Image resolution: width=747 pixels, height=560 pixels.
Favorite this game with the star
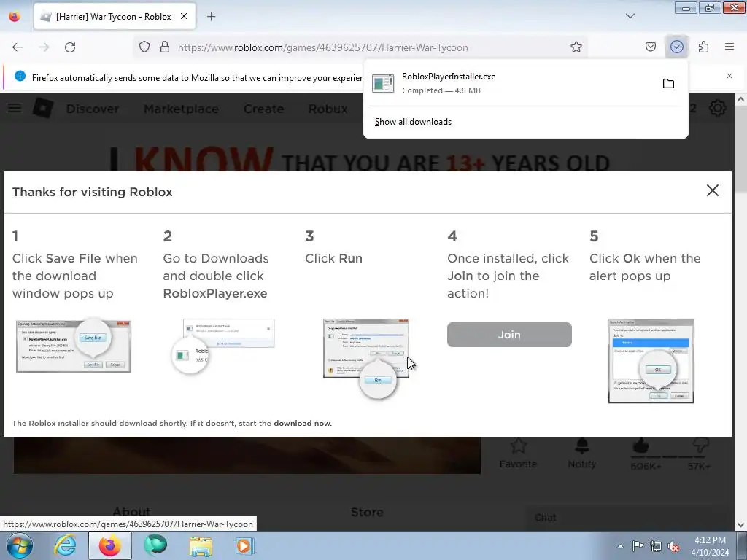pyautogui.click(x=519, y=453)
